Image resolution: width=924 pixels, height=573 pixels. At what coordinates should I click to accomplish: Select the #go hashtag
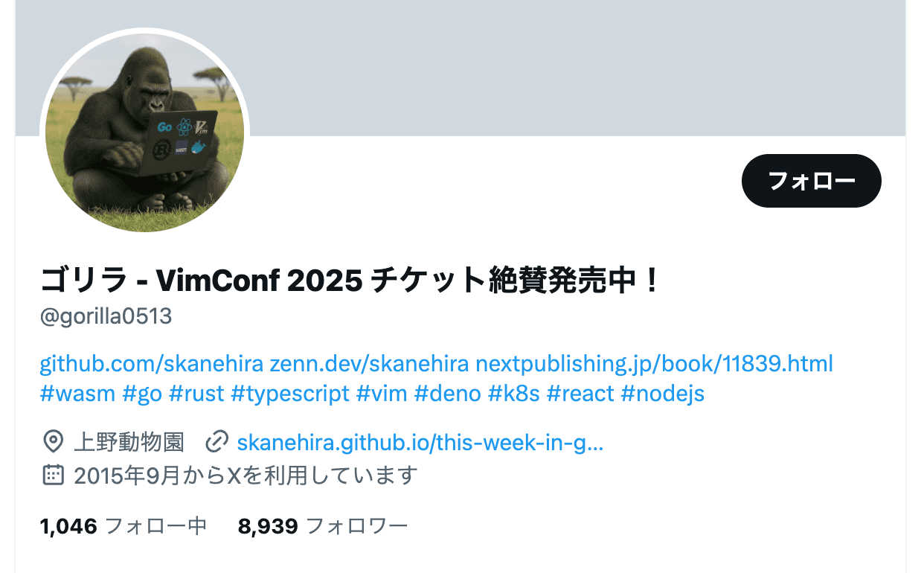click(x=142, y=394)
